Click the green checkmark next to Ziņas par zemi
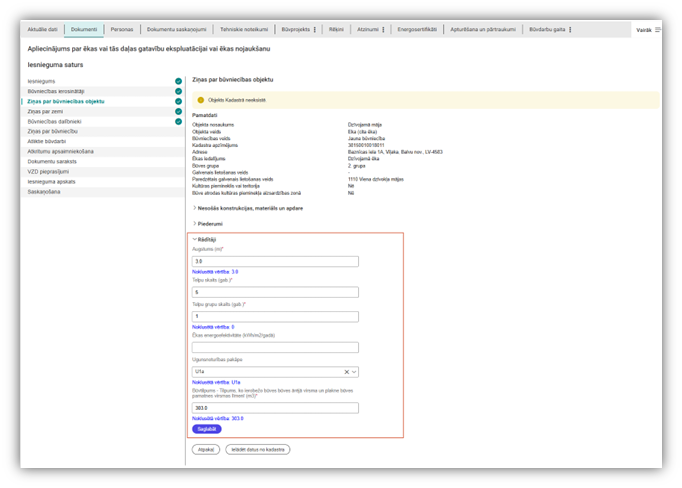 pyautogui.click(x=178, y=111)
